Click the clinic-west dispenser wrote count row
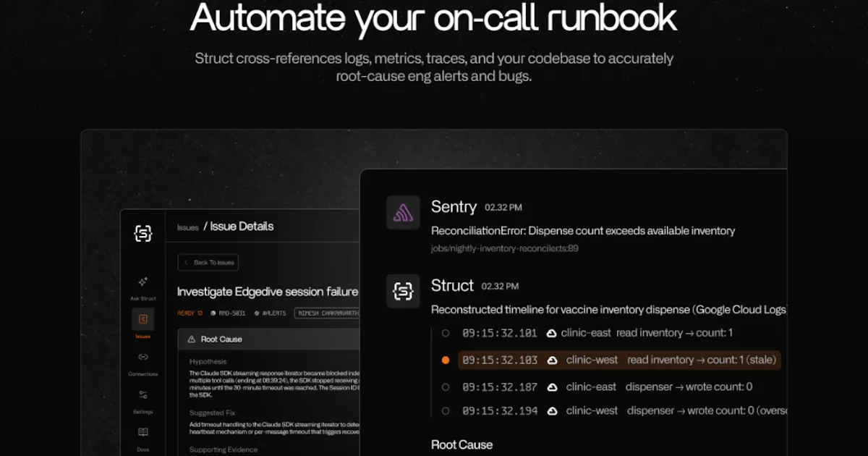Image resolution: width=868 pixels, height=456 pixels. coord(624,411)
